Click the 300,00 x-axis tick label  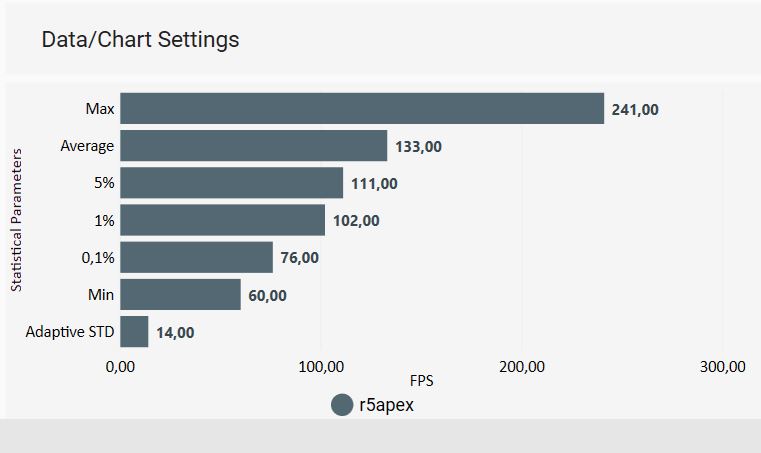point(722,366)
